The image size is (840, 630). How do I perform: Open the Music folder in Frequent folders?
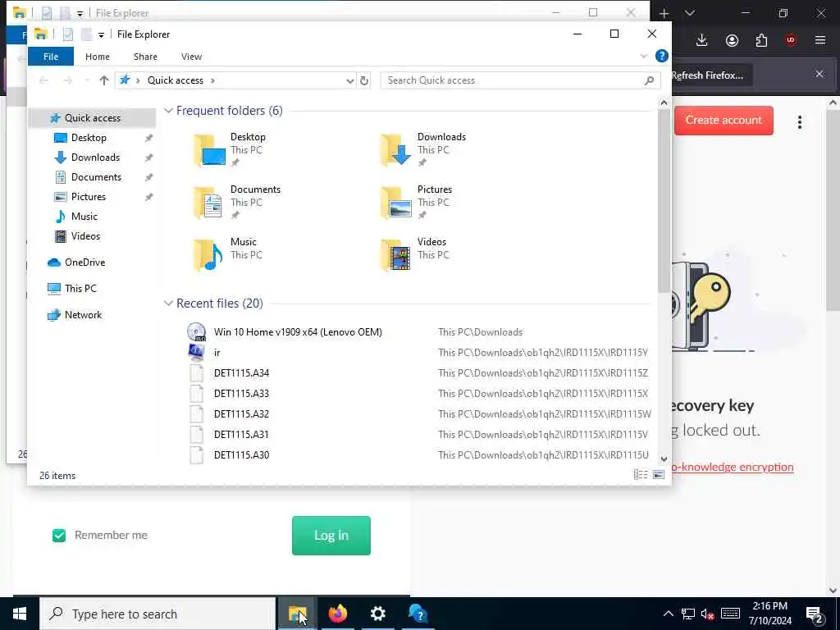pyautogui.click(x=228, y=254)
